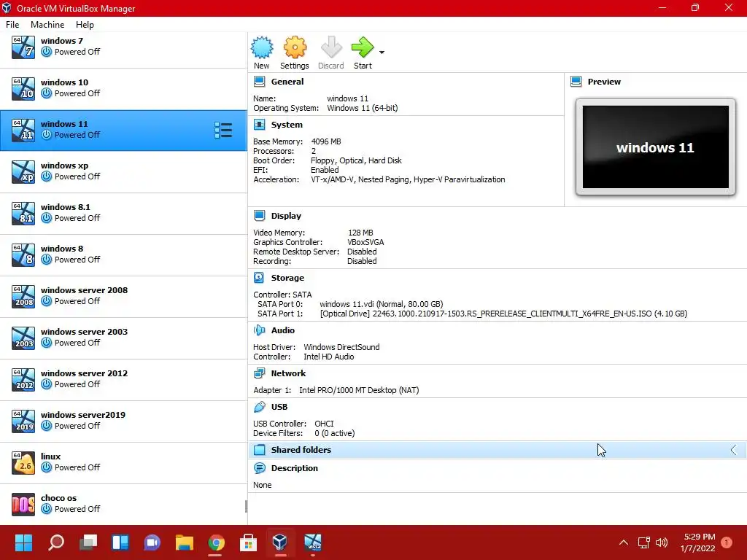This screenshot has width=747, height=560.
Task: Click the General section icon
Action: pos(259,82)
